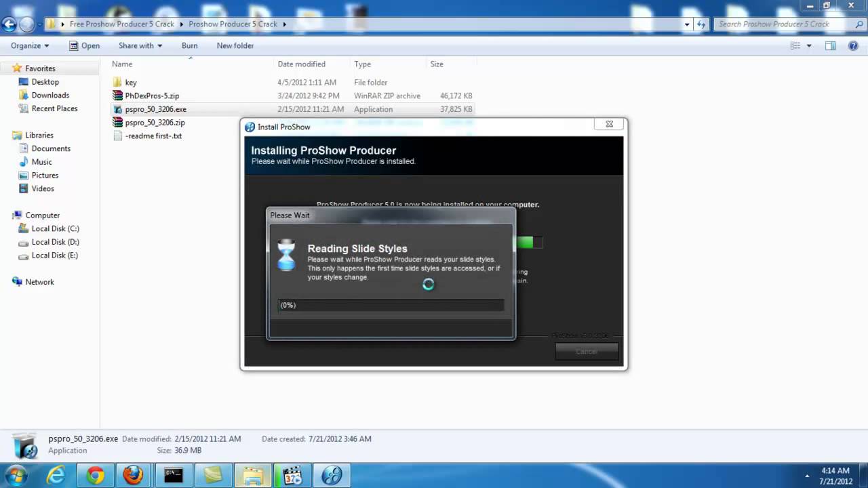The height and width of the screenshot is (488, 868).
Task: Click the hourglass icon in Please Wait dialog
Action: 287,255
